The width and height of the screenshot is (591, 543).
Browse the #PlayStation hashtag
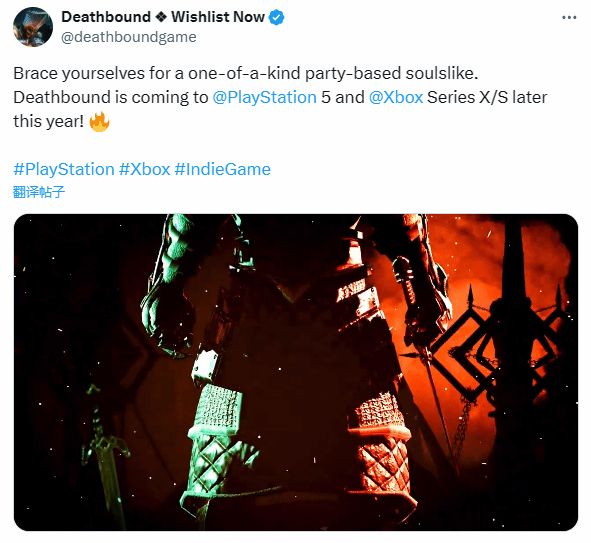click(64, 170)
